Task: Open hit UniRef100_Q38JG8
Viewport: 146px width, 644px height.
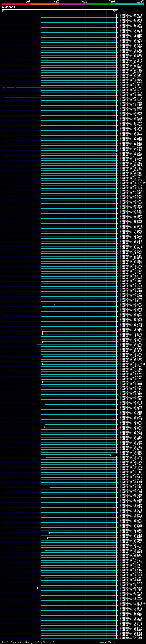Action: click(x=131, y=583)
